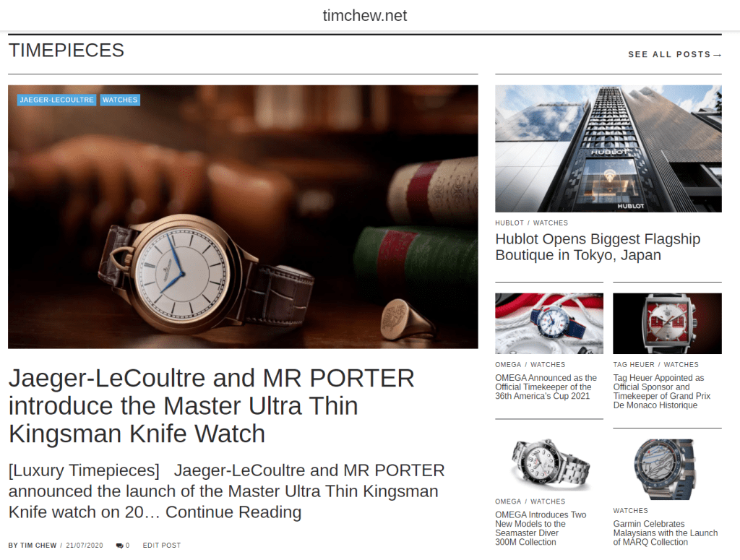Click the comments bubble icon

(x=119, y=546)
